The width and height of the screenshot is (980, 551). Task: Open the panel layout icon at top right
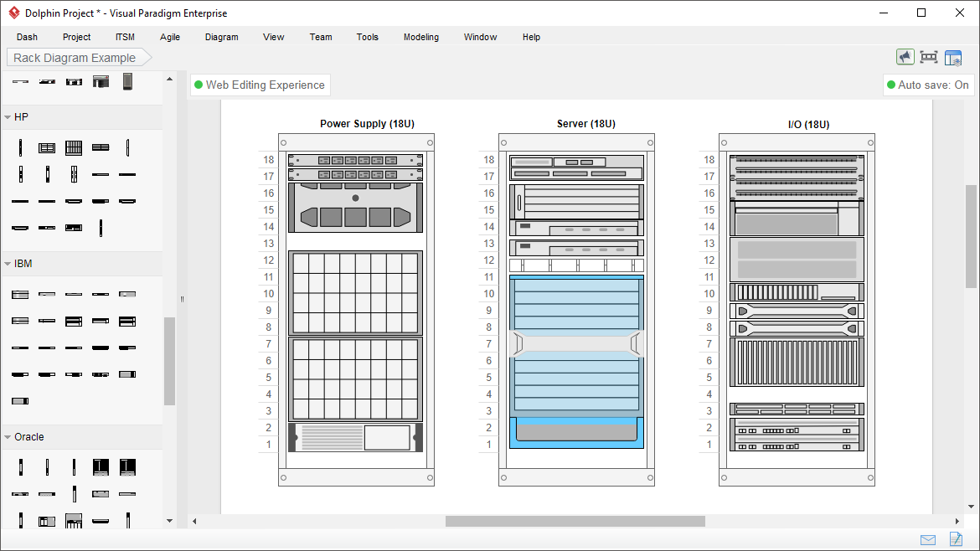tap(953, 58)
